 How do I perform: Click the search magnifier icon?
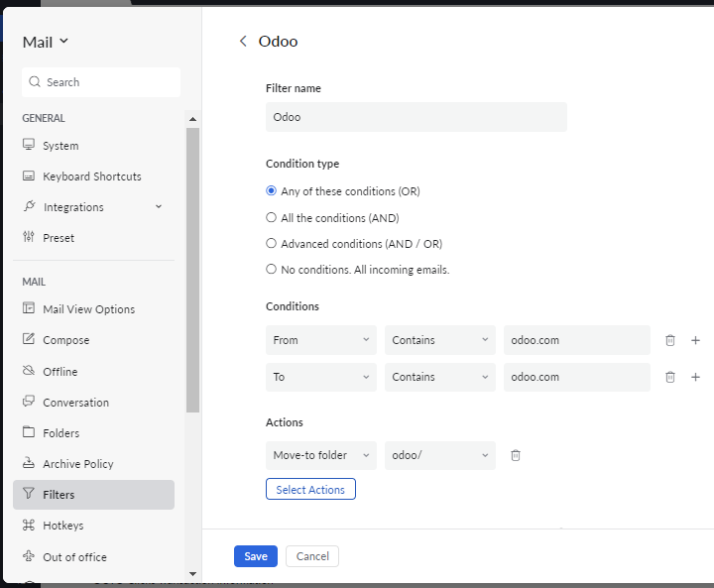point(35,82)
